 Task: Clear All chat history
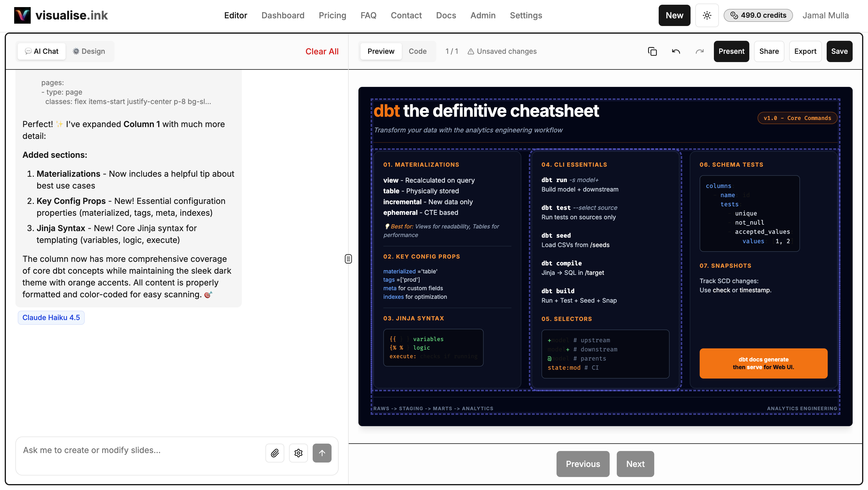pos(322,51)
